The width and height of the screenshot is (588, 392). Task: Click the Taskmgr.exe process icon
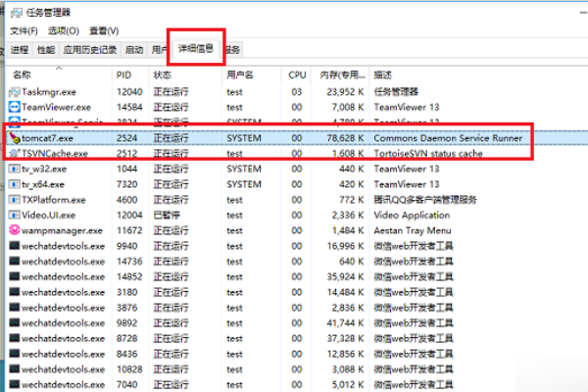(15, 92)
